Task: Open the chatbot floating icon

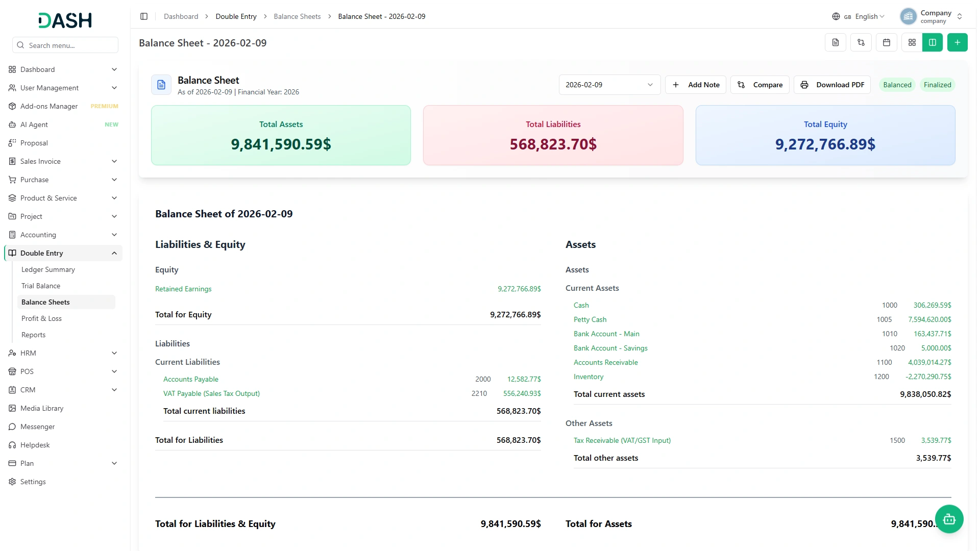Action: pyautogui.click(x=949, y=519)
